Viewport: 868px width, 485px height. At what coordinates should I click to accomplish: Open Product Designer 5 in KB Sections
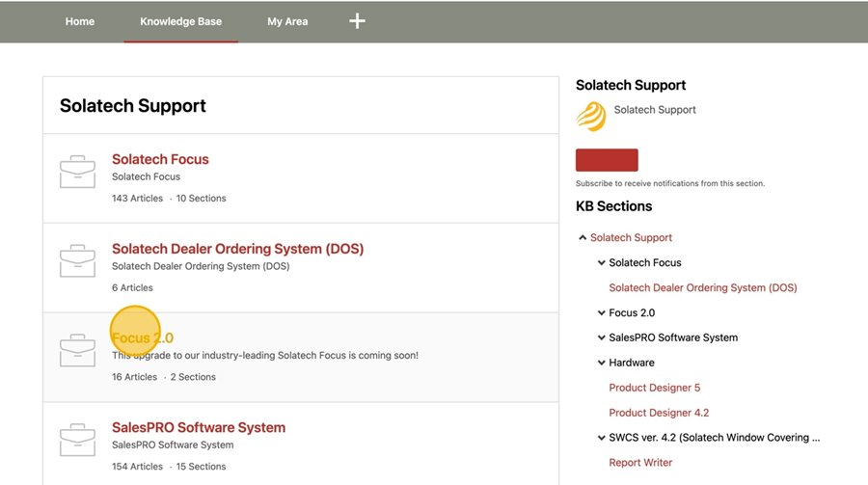(x=654, y=388)
